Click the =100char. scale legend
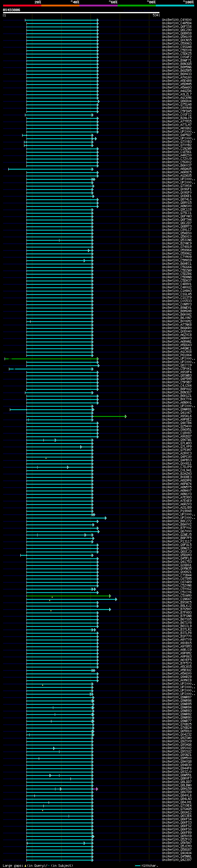Screen dimensions: 197x868 146,866
